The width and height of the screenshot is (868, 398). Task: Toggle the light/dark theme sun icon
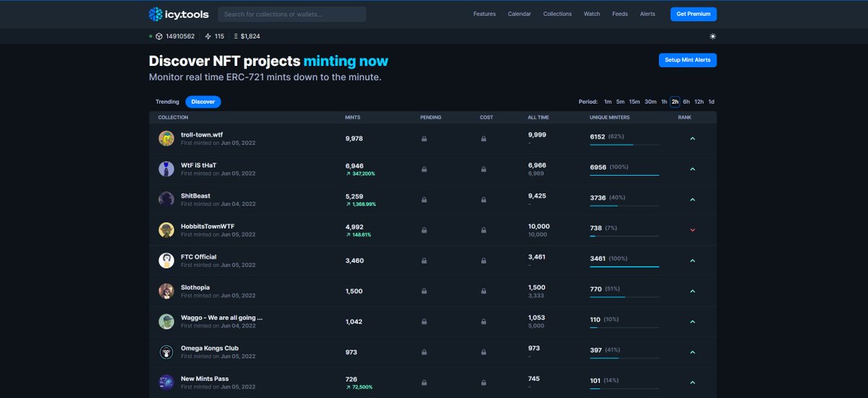pos(712,36)
